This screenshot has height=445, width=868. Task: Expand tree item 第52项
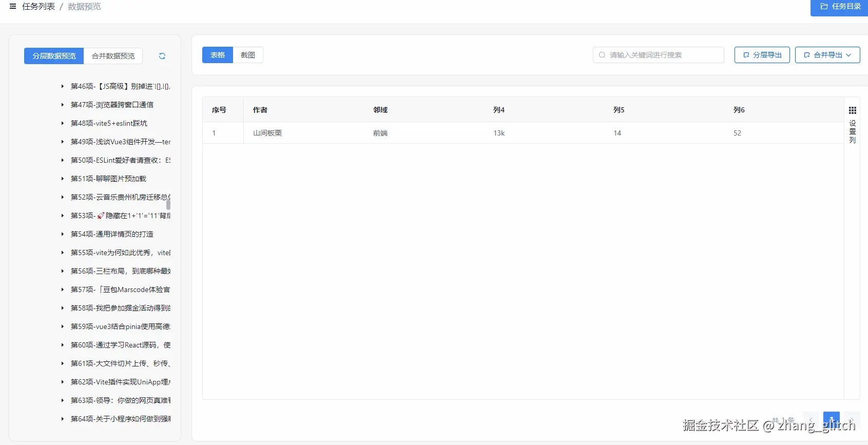click(63, 197)
